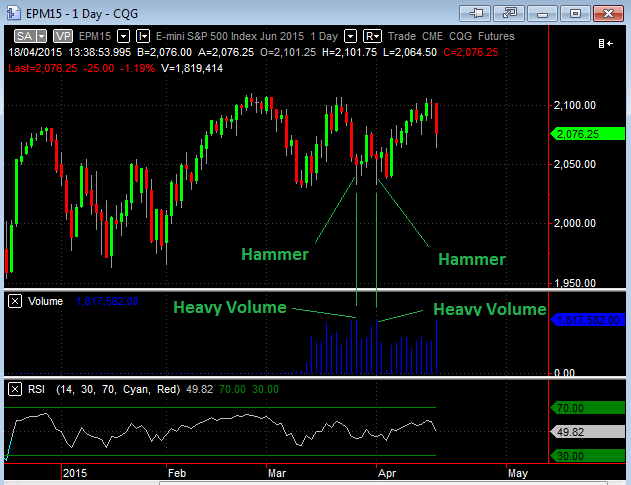
Task: Click the left Hammer annotation text
Action: click(275, 254)
